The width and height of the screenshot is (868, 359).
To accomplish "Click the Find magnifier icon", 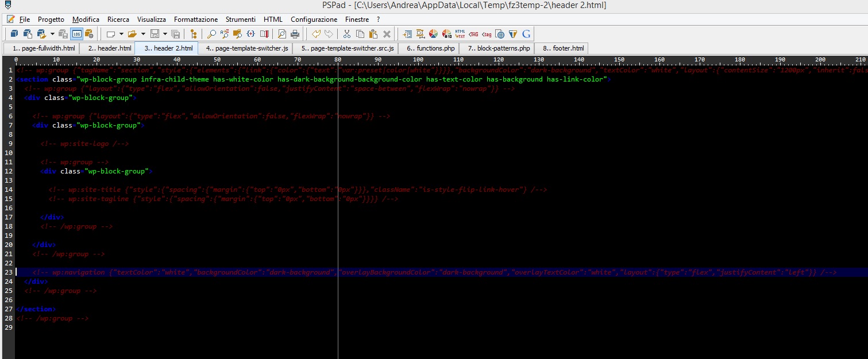I will [212, 34].
